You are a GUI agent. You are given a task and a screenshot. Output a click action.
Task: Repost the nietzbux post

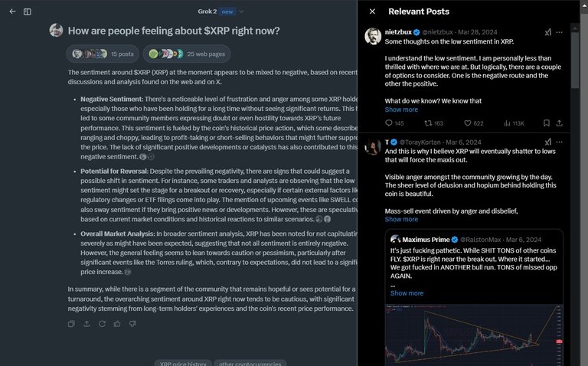[428, 123]
